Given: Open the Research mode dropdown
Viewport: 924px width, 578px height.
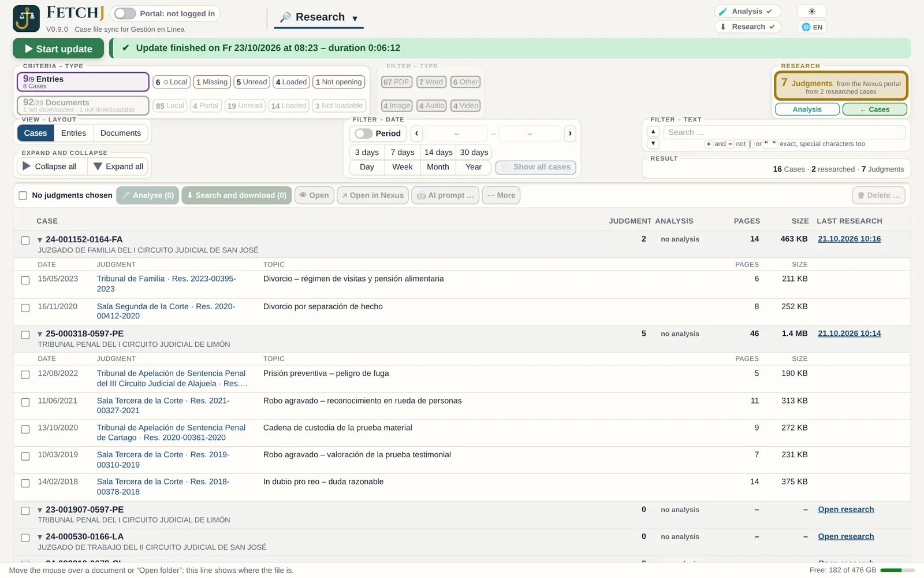Looking at the screenshot, I should click(319, 17).
